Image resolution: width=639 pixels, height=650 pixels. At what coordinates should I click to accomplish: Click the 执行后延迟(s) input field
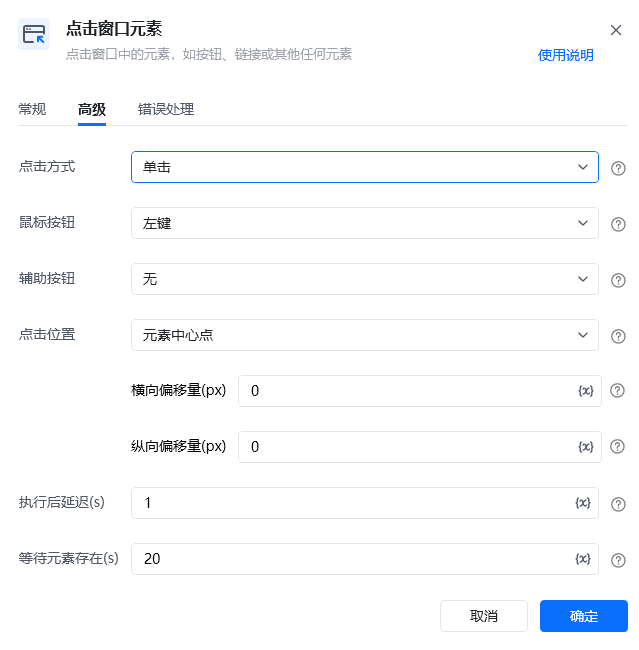click(365, 503)
